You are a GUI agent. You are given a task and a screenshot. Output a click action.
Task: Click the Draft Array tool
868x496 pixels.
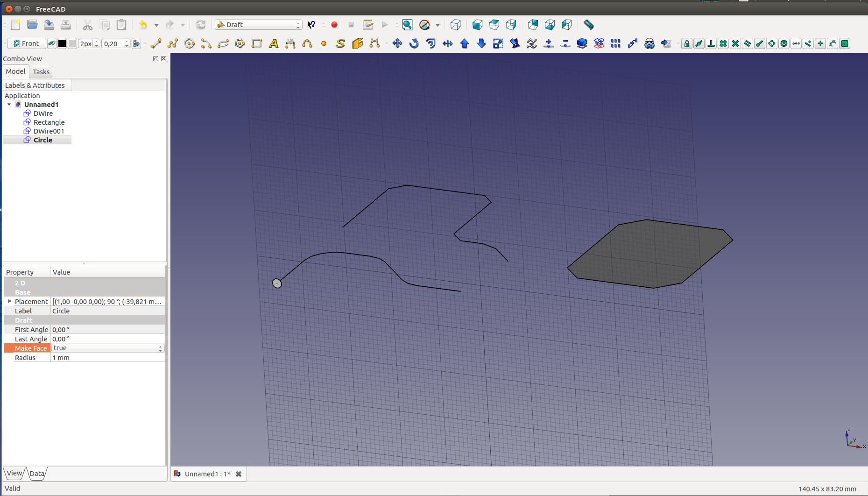[x=615, y=43]
